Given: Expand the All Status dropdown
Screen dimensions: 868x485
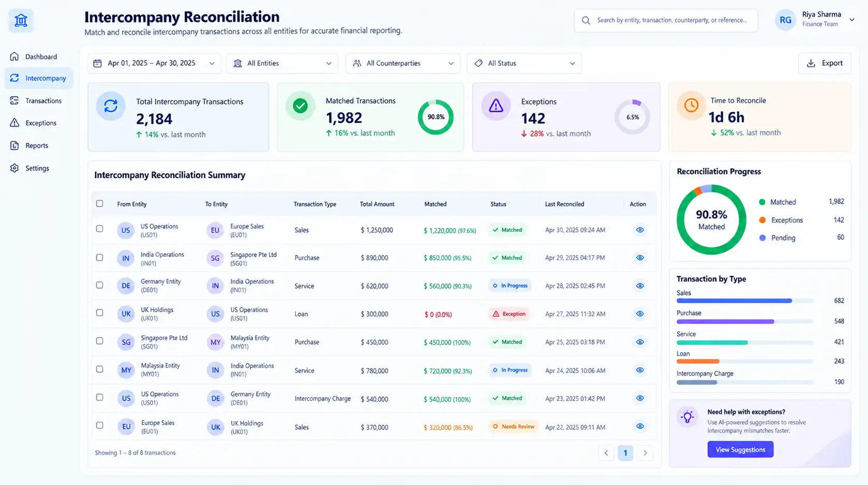Looking at the screenshot, I should point(524,63).
